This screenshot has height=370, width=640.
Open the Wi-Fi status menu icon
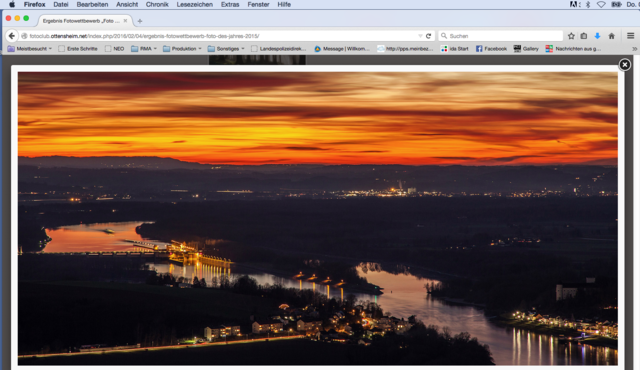[x=601, y=4]
